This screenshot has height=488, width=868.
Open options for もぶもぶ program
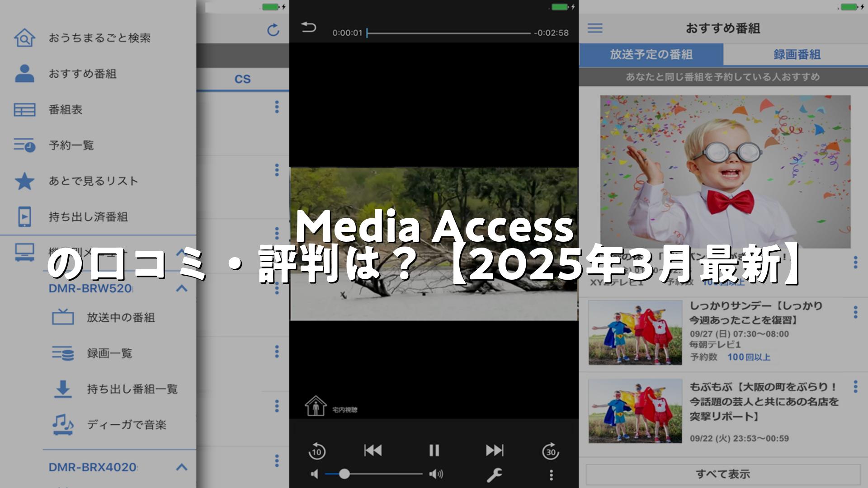(855, 386)
